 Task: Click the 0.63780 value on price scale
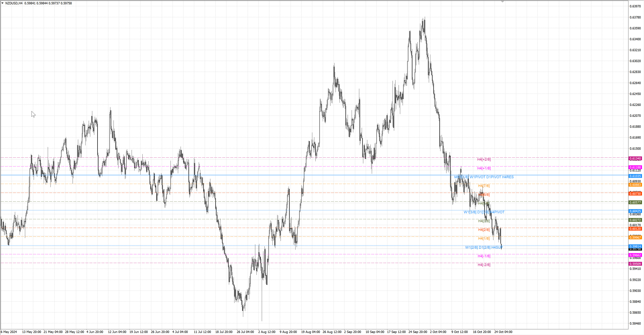[635, 17]
